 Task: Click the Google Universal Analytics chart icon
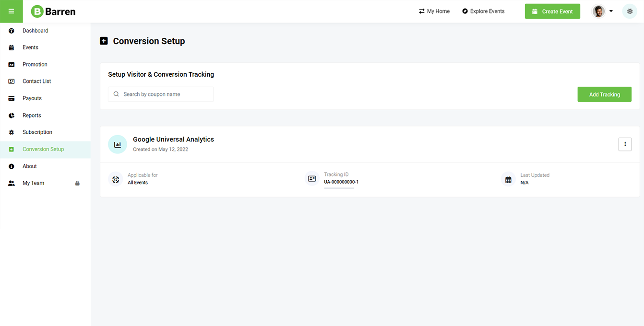click(x=118, y=144)
